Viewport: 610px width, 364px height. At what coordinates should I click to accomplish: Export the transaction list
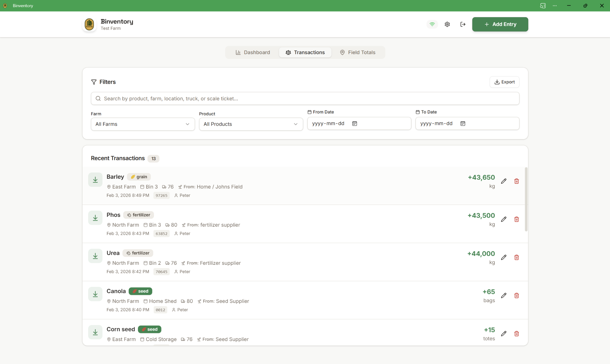(504, 82)
